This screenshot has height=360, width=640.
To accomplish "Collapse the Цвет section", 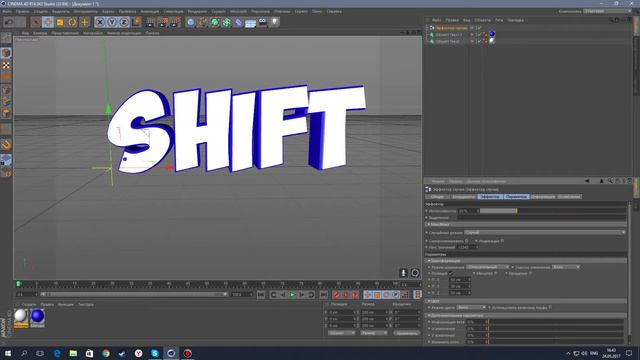I will click(527, 301).
